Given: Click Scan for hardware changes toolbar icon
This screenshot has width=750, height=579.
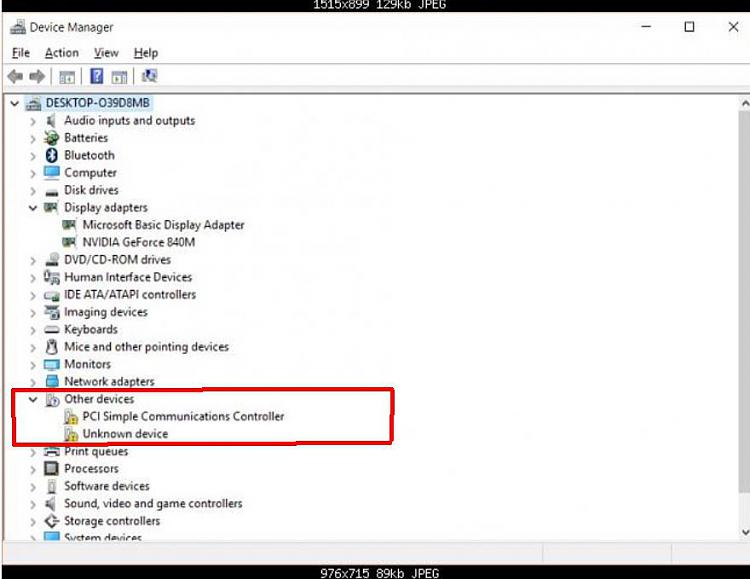Looking at the screenshot, I should coord(149,76).
